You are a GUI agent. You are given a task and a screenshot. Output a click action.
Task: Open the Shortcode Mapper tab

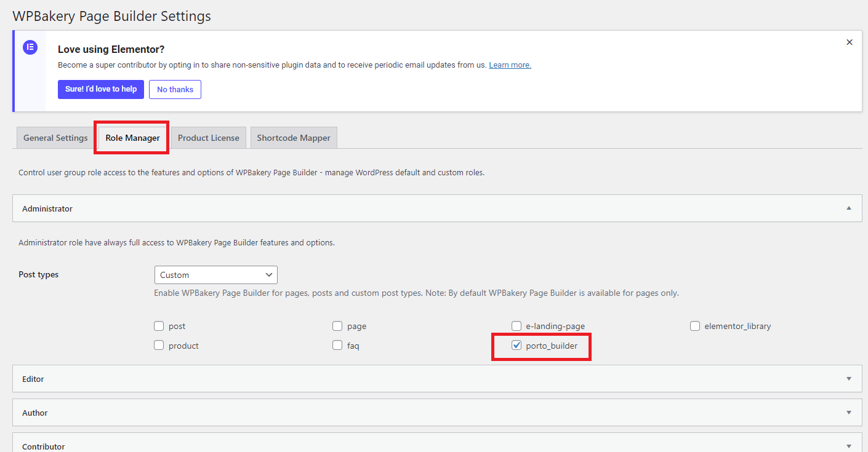click(294, 138)
